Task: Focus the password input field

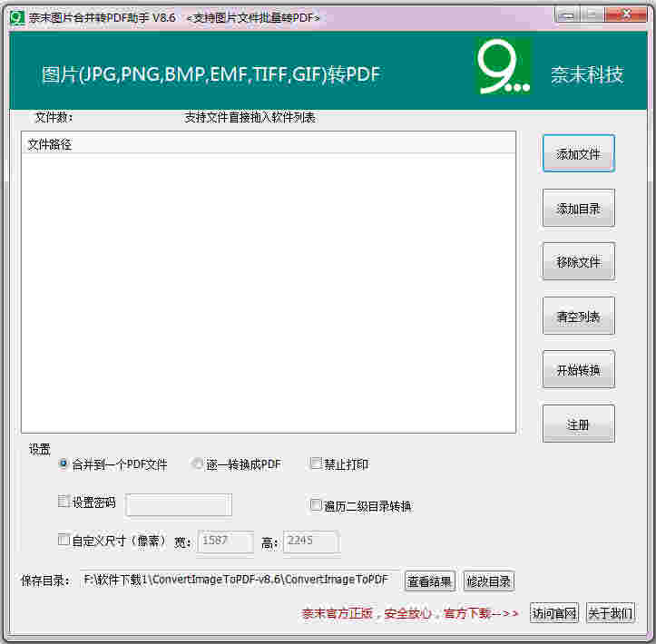Action: coord(179,505)
